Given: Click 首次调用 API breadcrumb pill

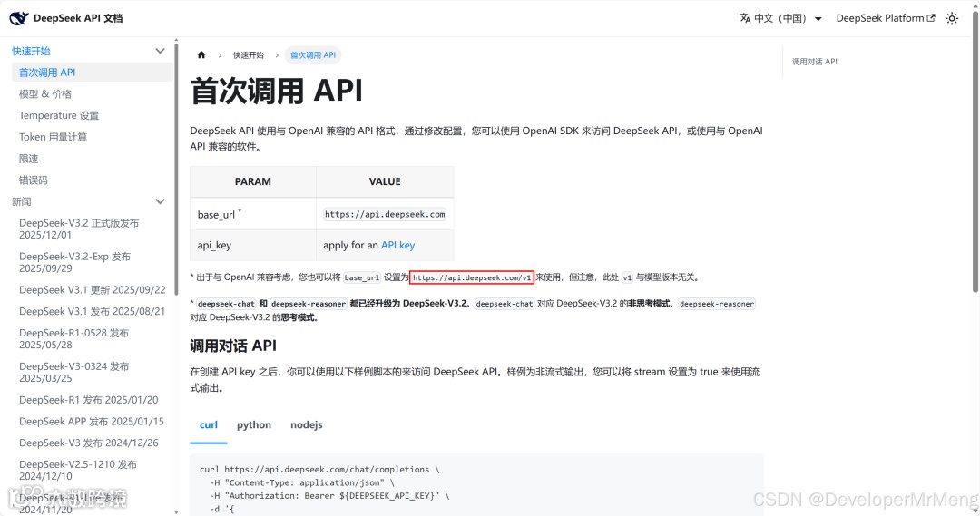Looking at the screenshot, I should tap(312, 55).
